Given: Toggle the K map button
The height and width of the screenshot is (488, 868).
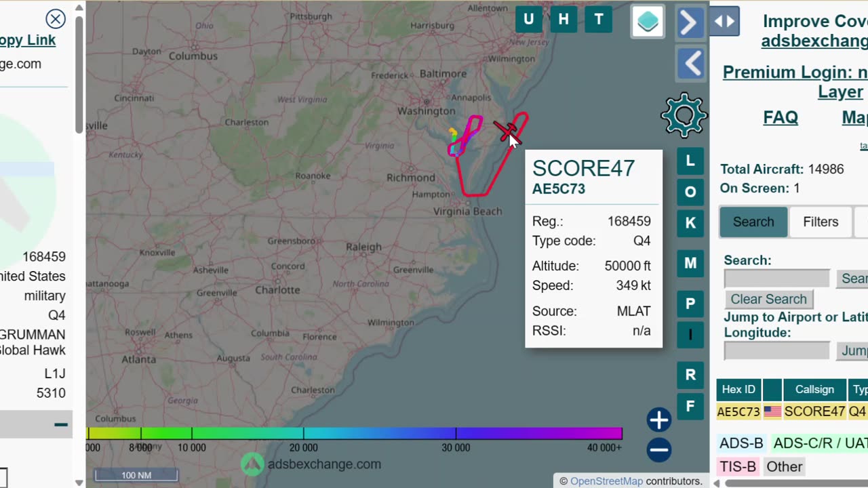Looking at the screenshot, I should coord(690,223).
